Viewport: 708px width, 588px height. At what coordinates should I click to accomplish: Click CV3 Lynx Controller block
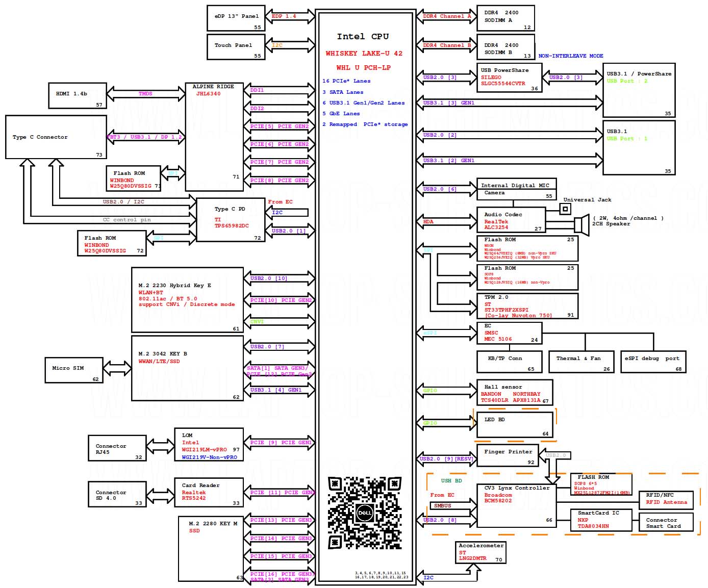click(517, 506)
